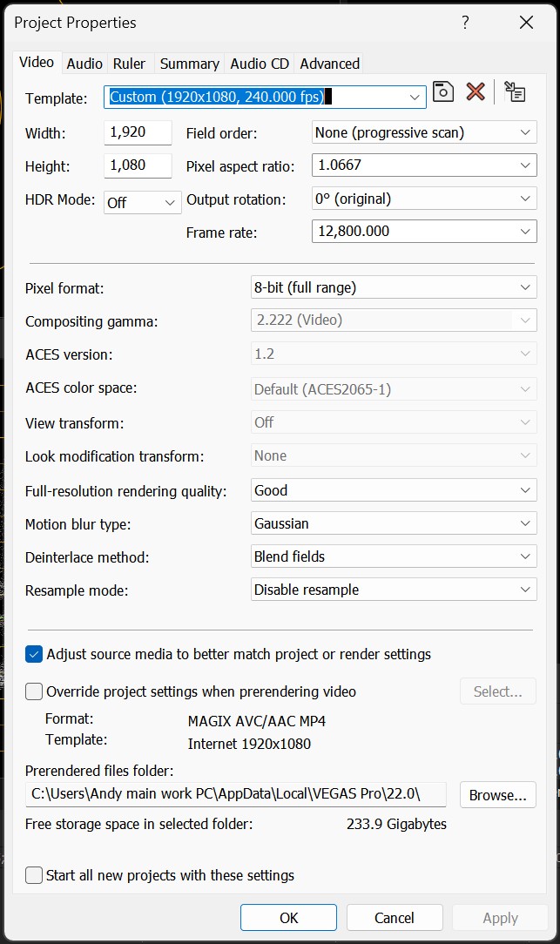Click the Save Template floppy disk icon
The width and height of the screenshot is (560, 944).
(x=443, y=91)
